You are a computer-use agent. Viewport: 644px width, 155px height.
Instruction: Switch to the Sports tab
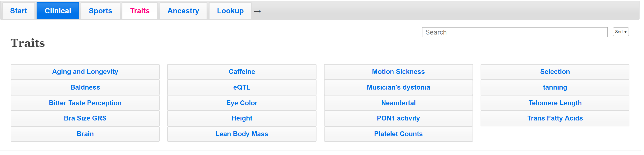(x=100, y=11)
